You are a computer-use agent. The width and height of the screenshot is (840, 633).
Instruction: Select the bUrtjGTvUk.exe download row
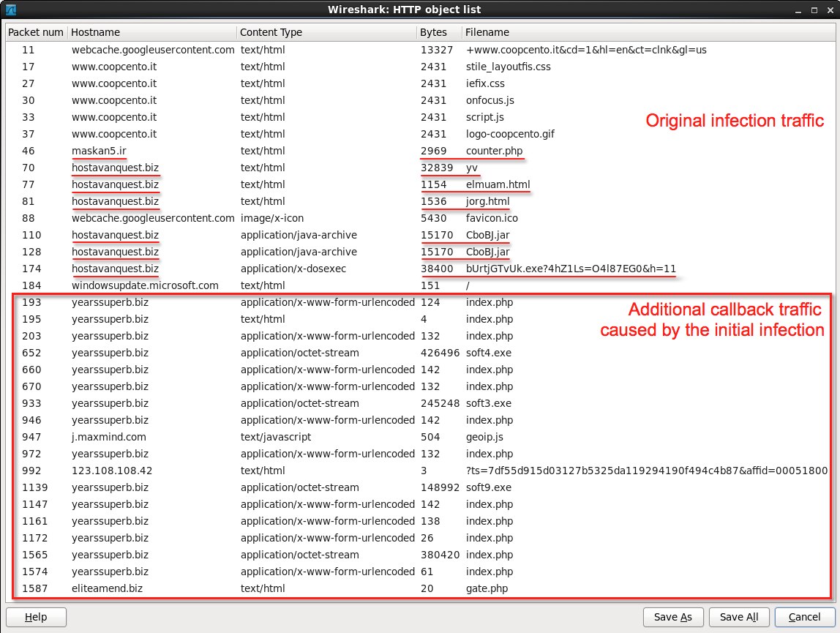[420, 269]
